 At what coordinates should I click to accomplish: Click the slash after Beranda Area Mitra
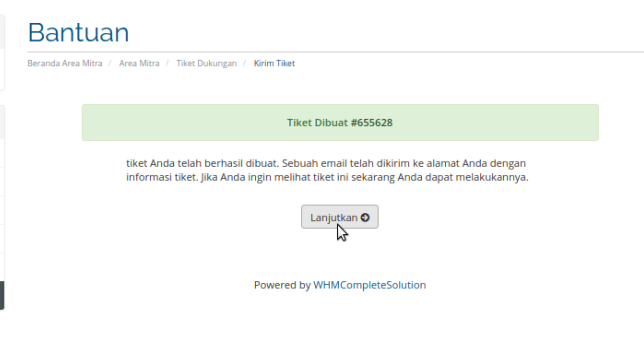110,63
